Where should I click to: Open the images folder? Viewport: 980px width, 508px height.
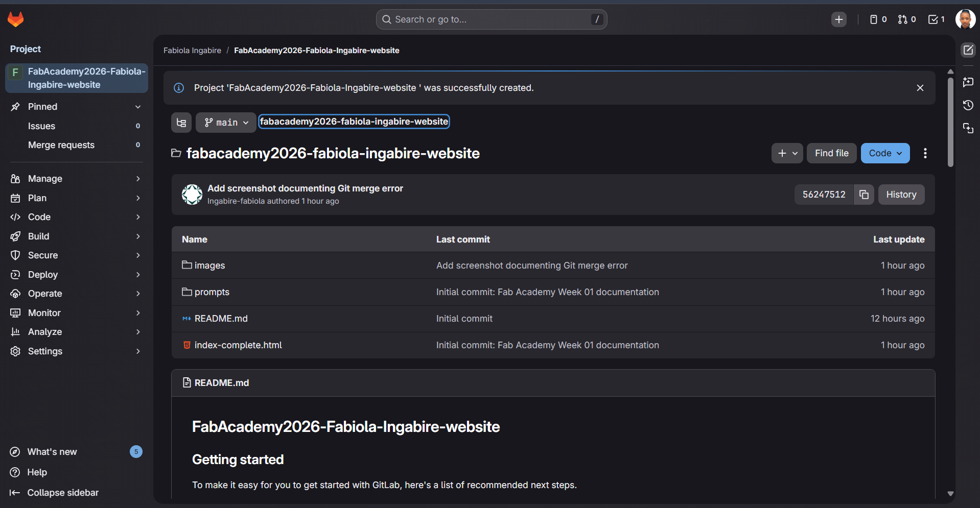click(209, 265)
